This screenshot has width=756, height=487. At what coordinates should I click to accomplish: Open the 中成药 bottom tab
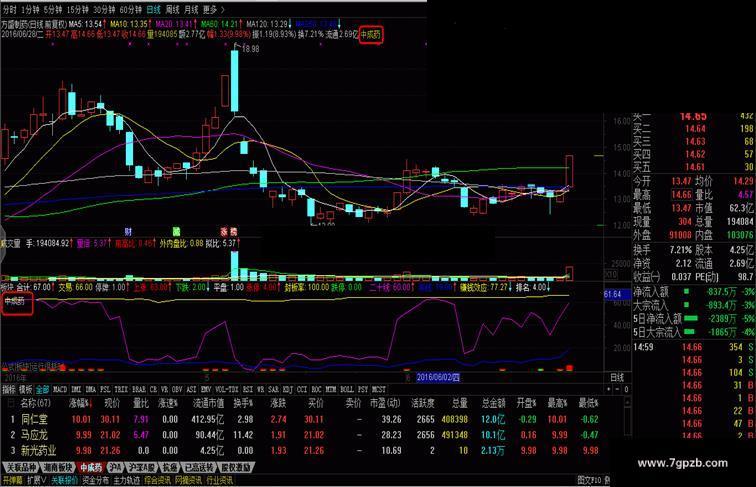tap(91, 468)
